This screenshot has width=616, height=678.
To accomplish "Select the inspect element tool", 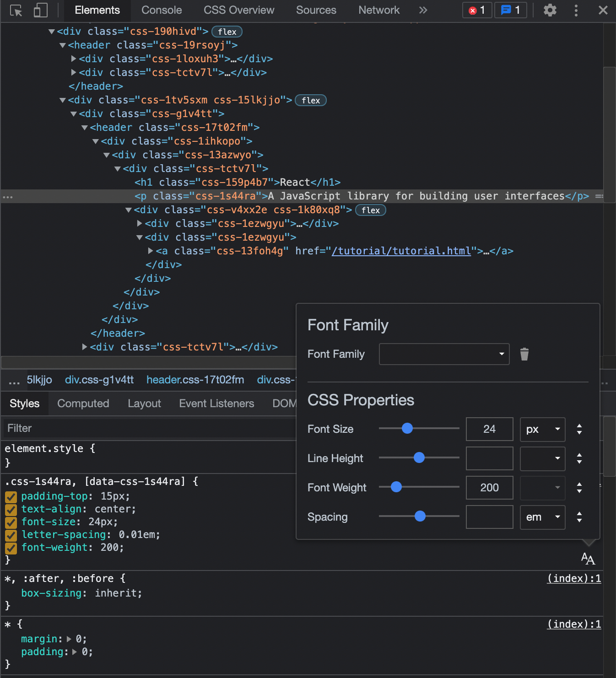I will click(16, 10).
